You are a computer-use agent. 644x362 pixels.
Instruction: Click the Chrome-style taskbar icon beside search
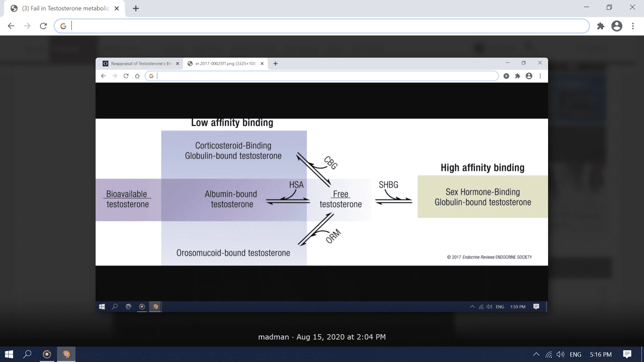[x=47, y=354]
